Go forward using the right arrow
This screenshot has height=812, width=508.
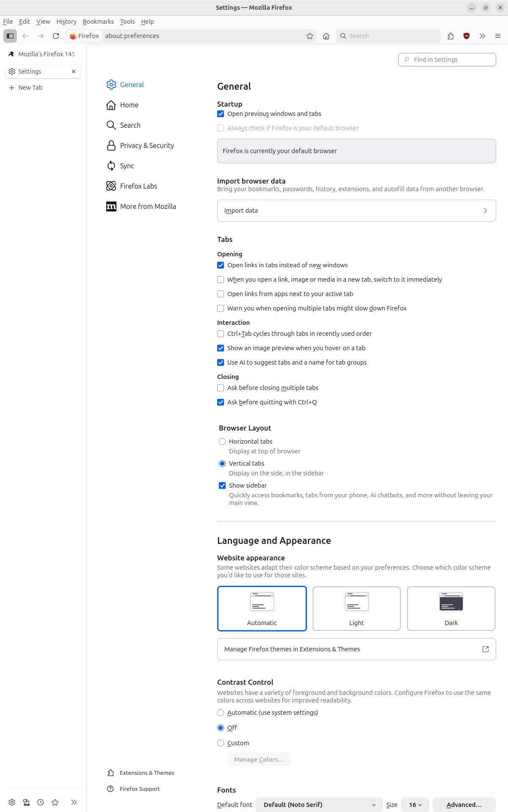click(x=41, y=36)
